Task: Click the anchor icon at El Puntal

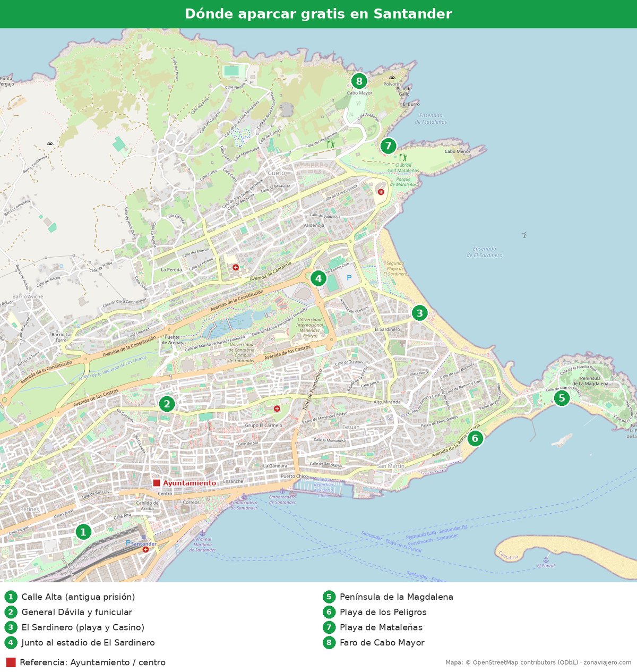Action: [x=546, y=559]
